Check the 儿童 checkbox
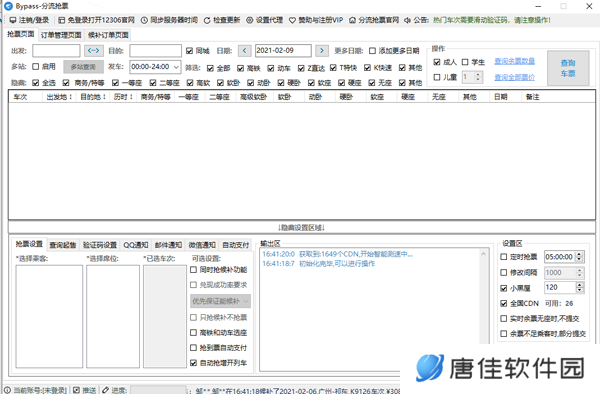Image resolution: width=600 pixels, height=394 pixels. [x=437, y=77]
